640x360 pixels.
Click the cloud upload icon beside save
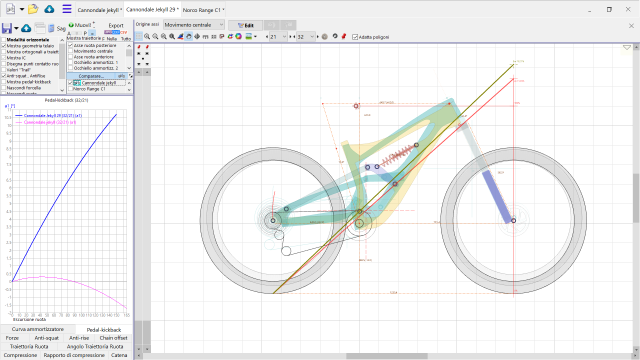pos(26,28)
